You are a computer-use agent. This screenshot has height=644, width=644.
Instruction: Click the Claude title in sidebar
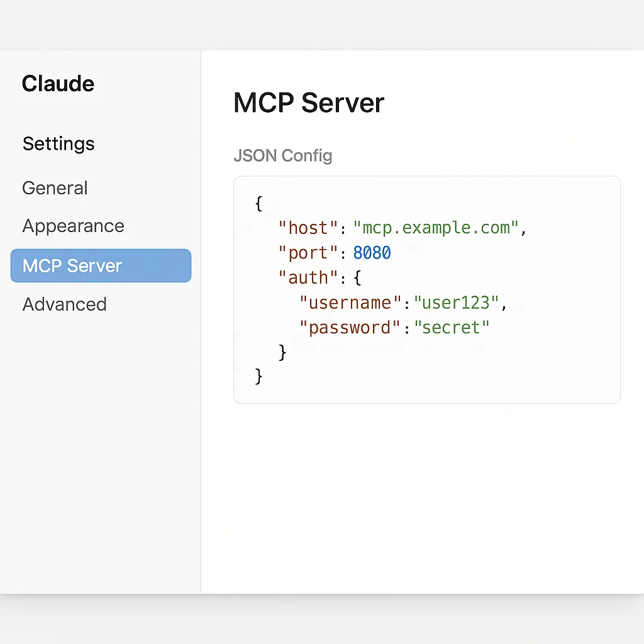pyautogui.click(x=58, y=84)
